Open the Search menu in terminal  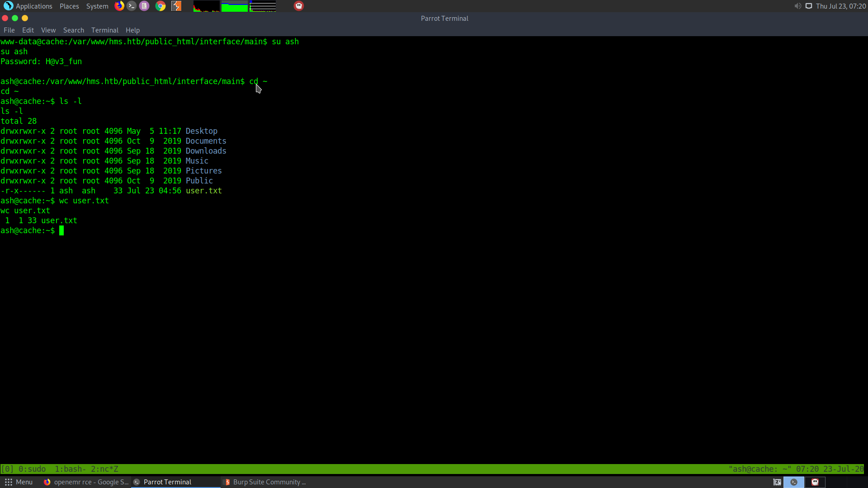[x=73, y=30]
